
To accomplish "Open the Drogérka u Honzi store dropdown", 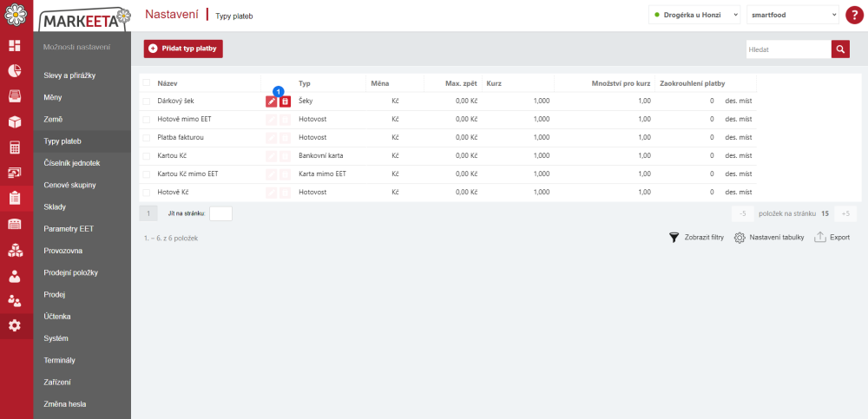I will click(x=694, y=15).
